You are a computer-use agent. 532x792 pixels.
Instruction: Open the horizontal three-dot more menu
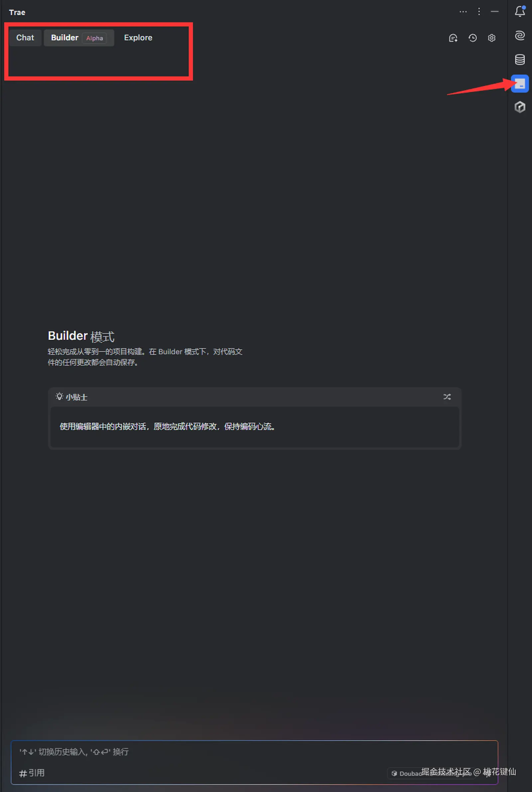point(463,12)
